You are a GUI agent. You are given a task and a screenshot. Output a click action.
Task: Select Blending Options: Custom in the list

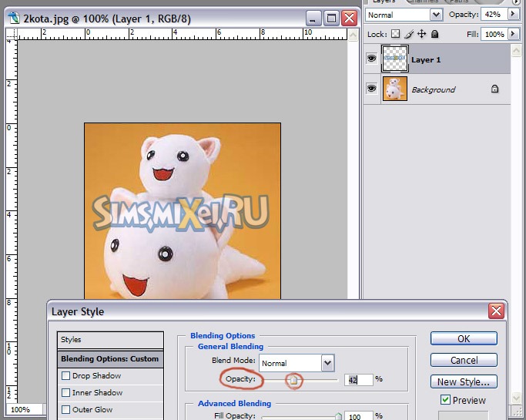tap(111, 358)
